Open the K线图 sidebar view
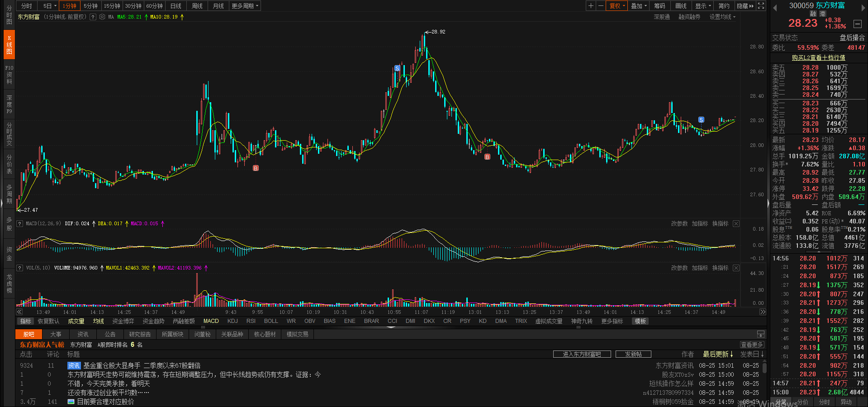Screen dimensions: 868x407 9,45
